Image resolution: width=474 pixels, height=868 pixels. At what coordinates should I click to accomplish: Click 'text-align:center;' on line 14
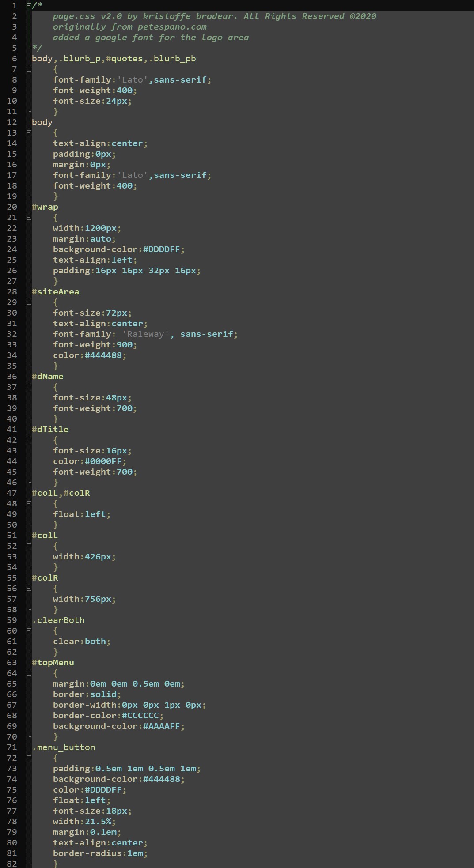100,143
